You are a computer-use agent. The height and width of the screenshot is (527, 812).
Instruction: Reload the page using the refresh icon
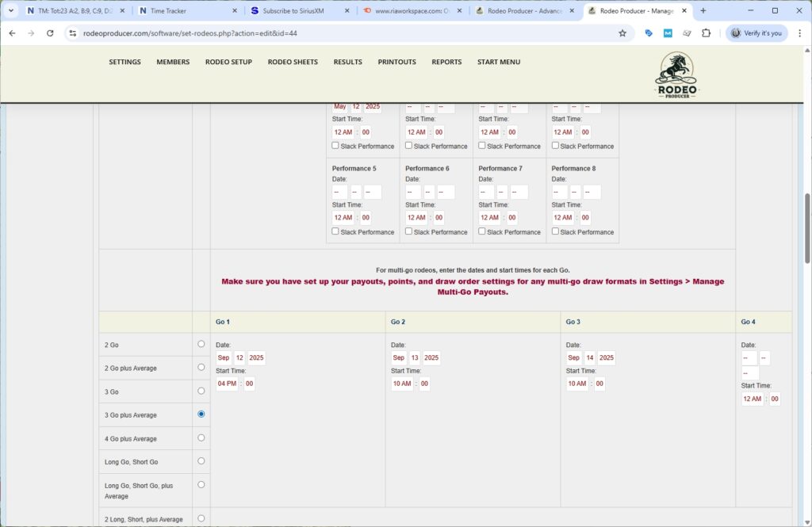[x=50, y=33]
